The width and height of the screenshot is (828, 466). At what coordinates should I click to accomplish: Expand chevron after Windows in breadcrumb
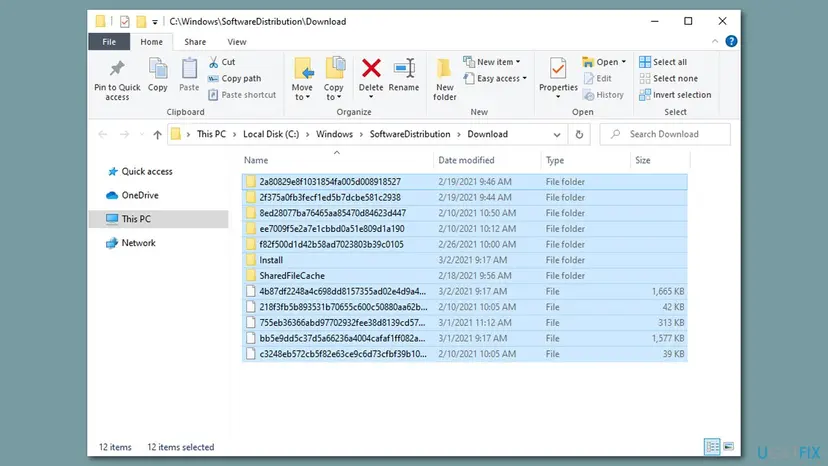(361, 134)
